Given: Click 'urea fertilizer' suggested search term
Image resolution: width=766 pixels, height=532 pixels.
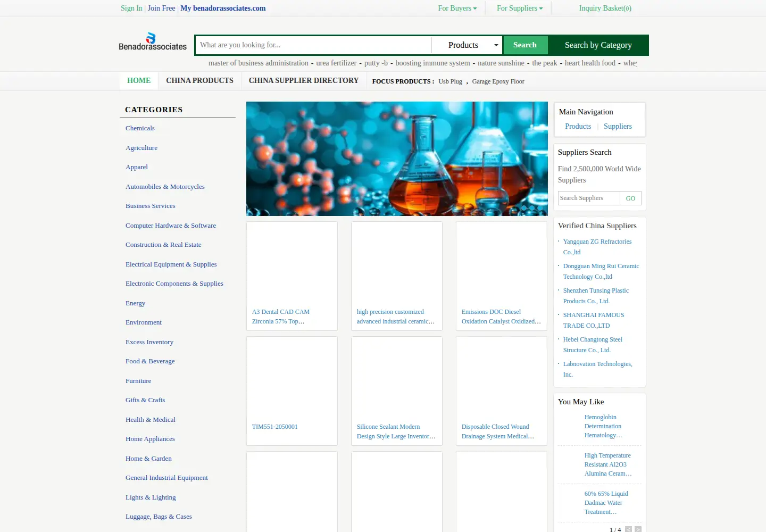Looking at the screenshot, I should [336, 63].
